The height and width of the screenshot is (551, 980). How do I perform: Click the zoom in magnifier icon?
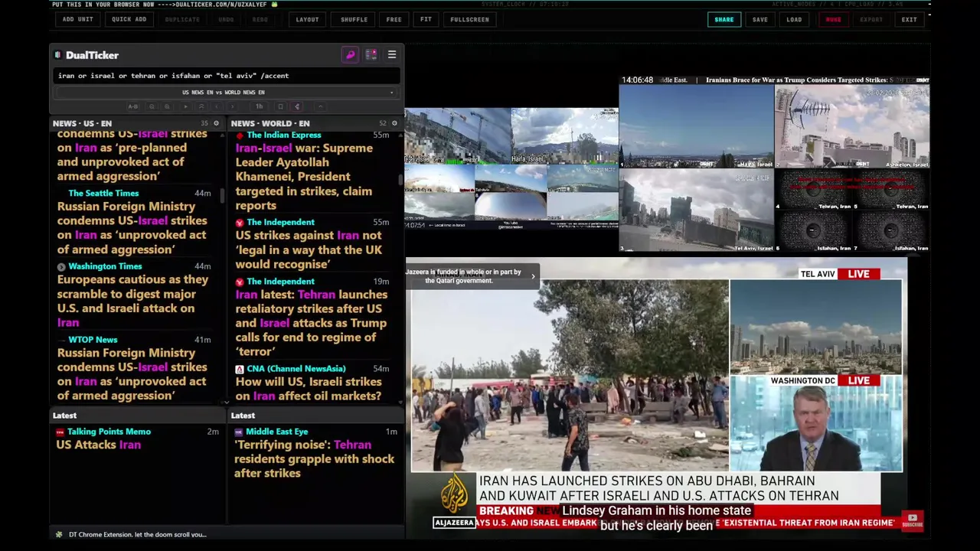click(168, 106)
